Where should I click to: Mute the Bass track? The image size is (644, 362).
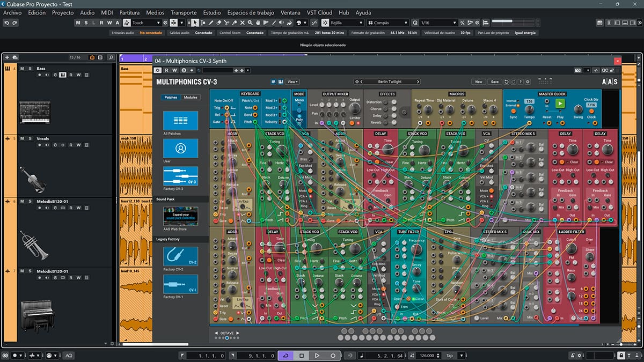(22, 69)
